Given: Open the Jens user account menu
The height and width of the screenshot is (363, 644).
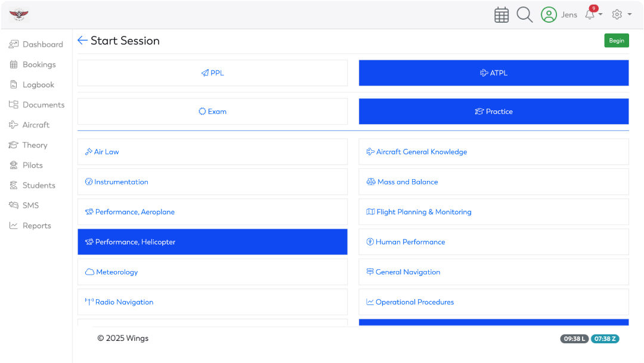Looking at the screenshot, I should (569, 15).
